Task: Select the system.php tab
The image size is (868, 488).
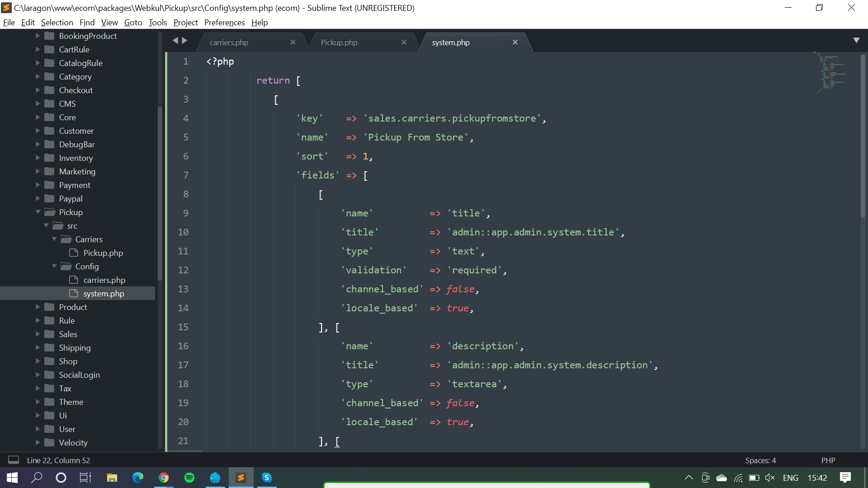Action: [x=450, y=42]
